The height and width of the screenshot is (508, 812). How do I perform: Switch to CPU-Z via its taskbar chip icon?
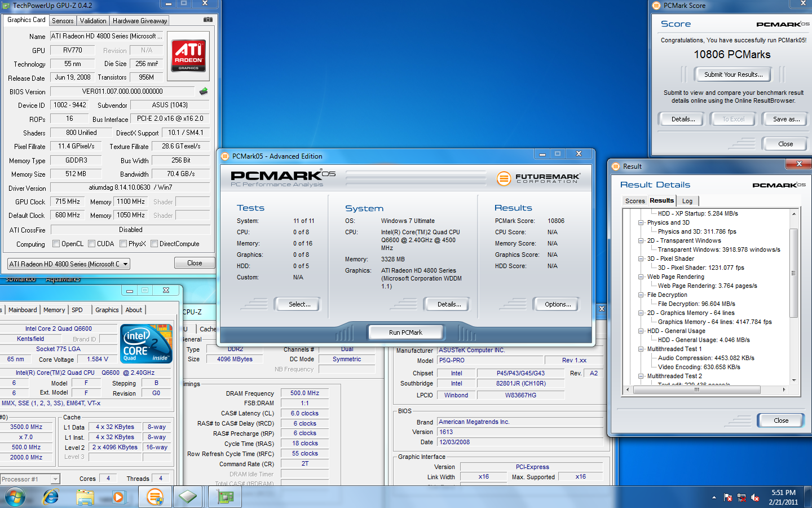pos(188,497)
